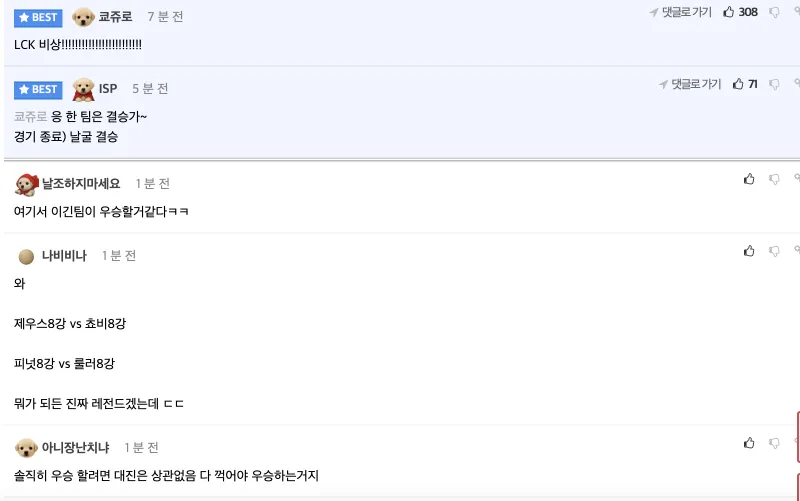Open 아니장난치냐's username
This screenshot has width=800, height=501.
pos(75,447)
